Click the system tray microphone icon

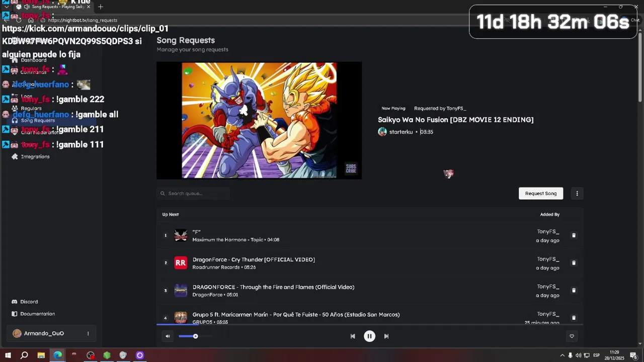point(570,355)
